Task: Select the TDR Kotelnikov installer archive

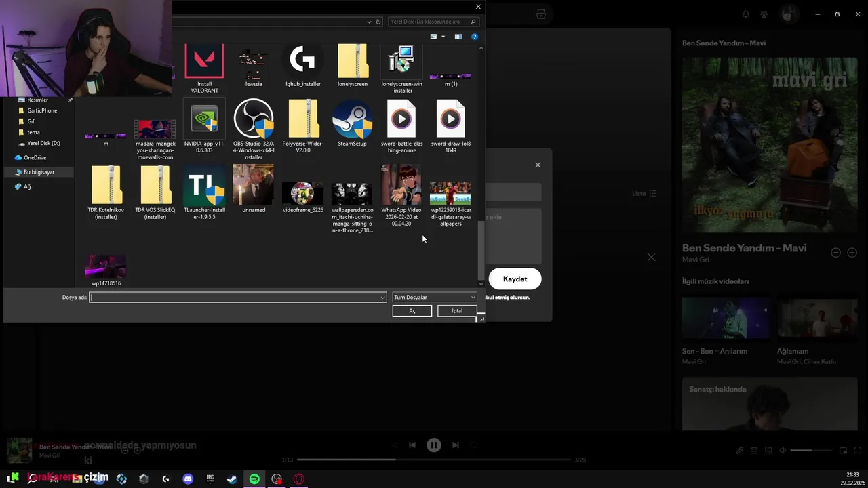Action: tap(106, 192)
